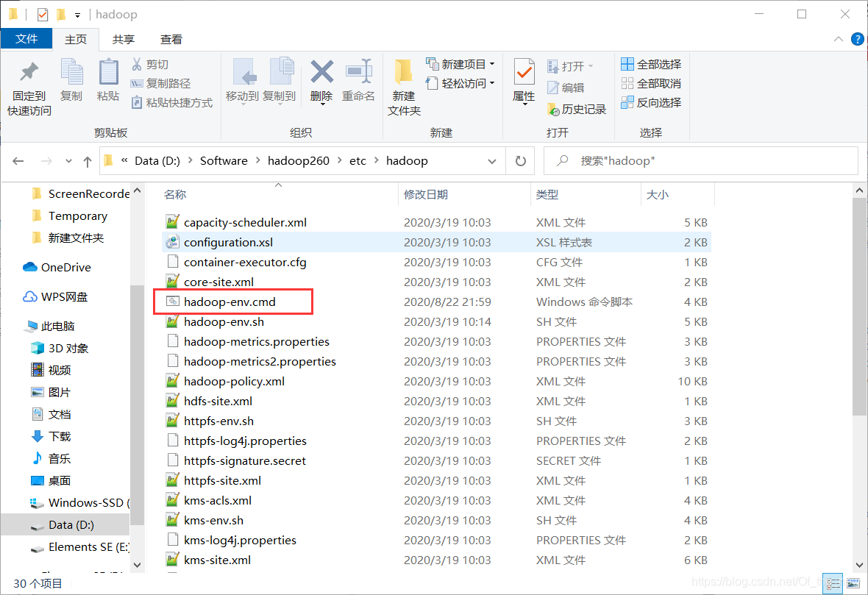Viewport: 868px width, 595px height.
Task: Click Select none in the ribbon
Action: (x=651, y=84)
